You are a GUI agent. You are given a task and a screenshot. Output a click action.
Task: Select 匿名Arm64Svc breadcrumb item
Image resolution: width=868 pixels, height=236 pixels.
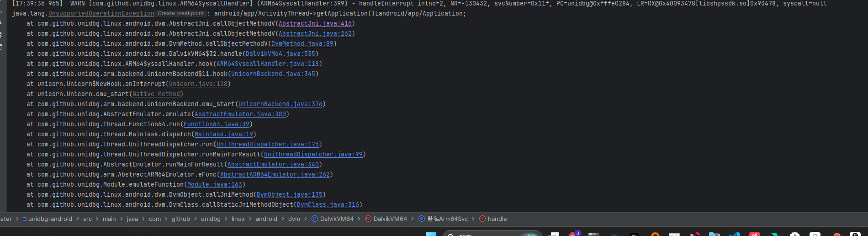click(x=443, y=219)
